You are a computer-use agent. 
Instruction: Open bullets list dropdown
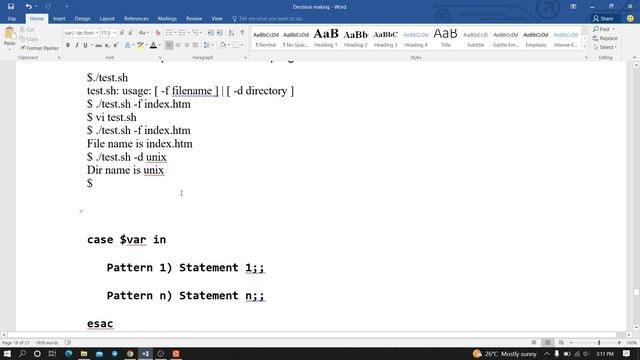click(176, 33)
